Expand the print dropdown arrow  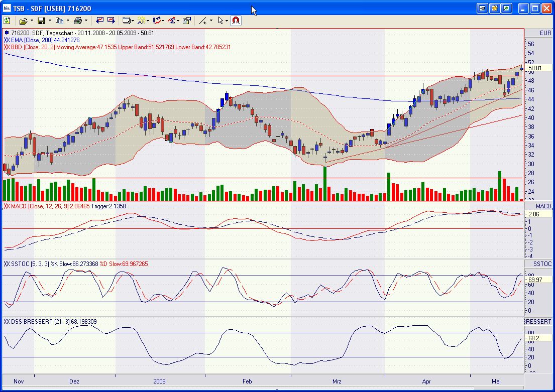pyautogui.click(x=86, y=21)
